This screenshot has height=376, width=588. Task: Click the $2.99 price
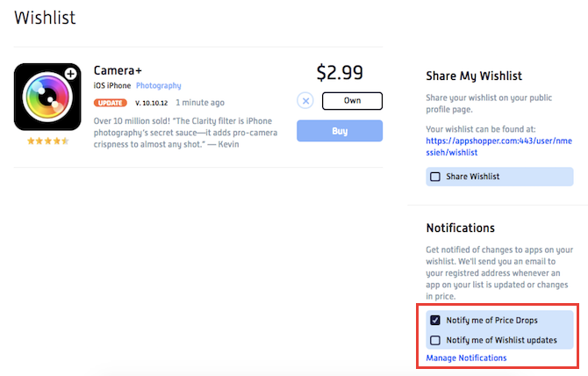click(339, 72)
